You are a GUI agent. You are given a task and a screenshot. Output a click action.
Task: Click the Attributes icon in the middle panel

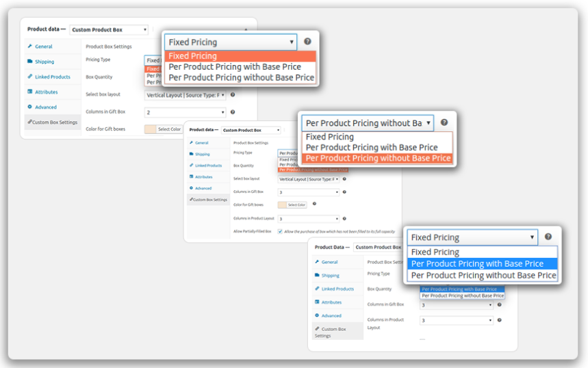click(191, 176)
